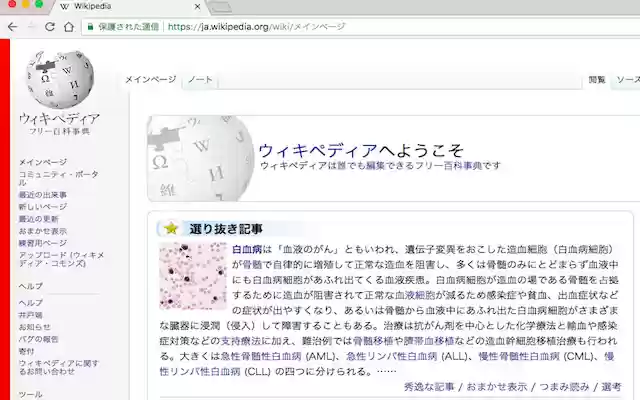Screen dimensions: 640x400
Task: Open the ウィキペディアに関するお問い合わせ link
Action: pos(59,367)
